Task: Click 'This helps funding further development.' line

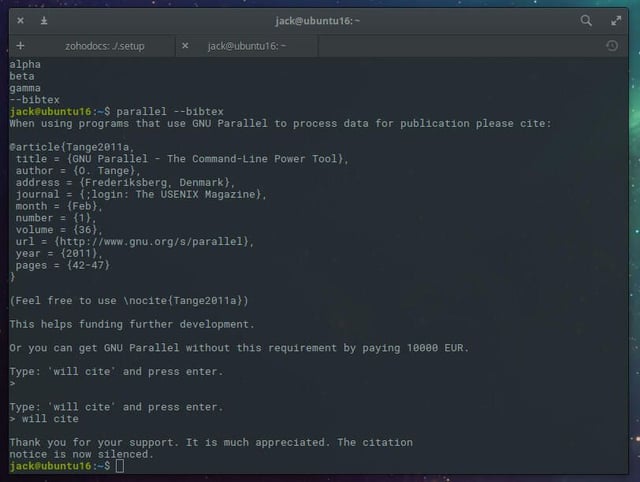Action: click(x=132, y=324)
